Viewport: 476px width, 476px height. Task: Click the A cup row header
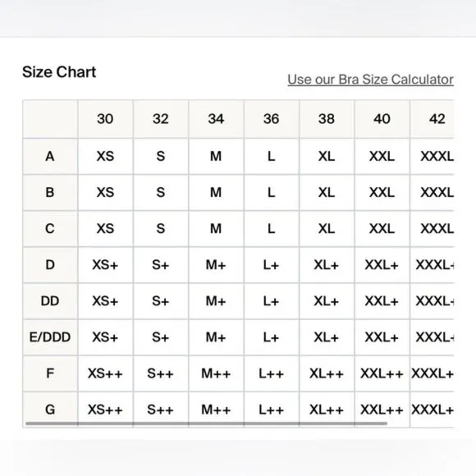(50, 156)
